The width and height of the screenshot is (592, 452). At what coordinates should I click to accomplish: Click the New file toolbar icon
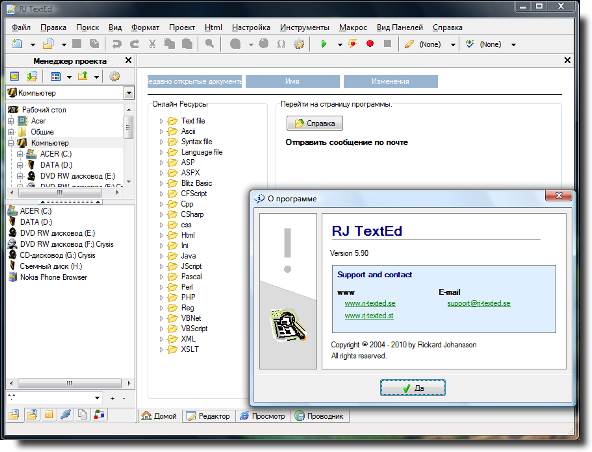pyautogui.click(x=17, y=44)
